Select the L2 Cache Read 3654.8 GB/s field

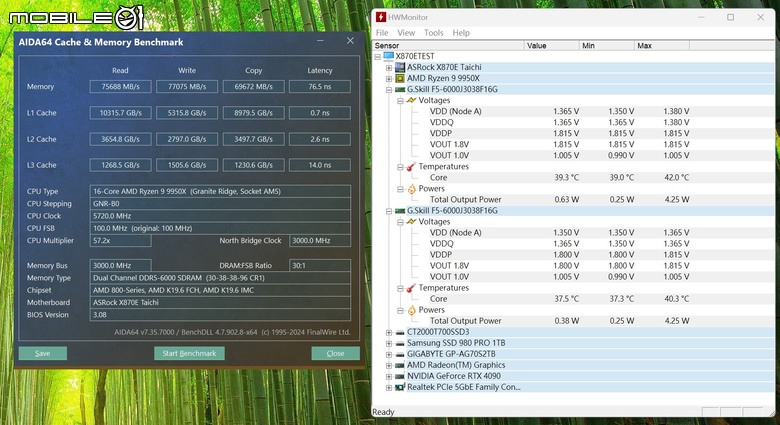(x=120, y=139)
